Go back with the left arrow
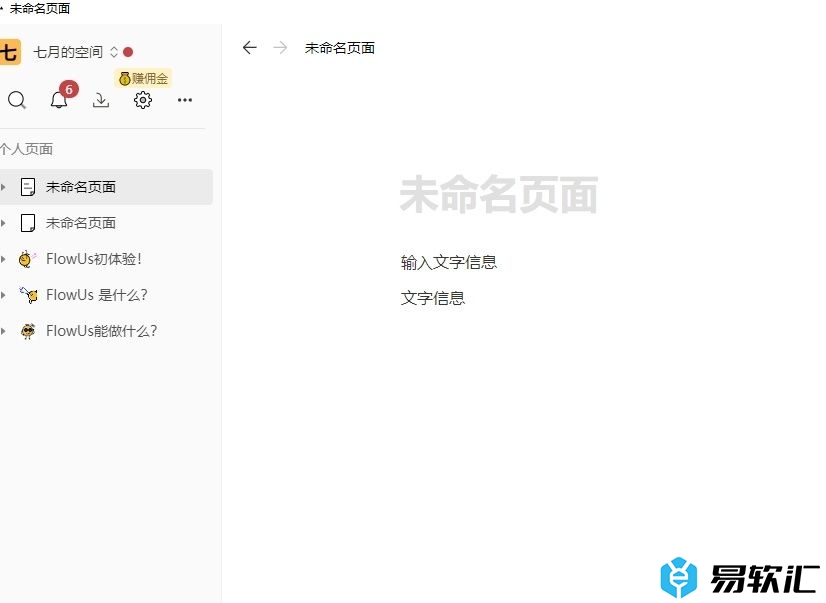 (249, 48)
